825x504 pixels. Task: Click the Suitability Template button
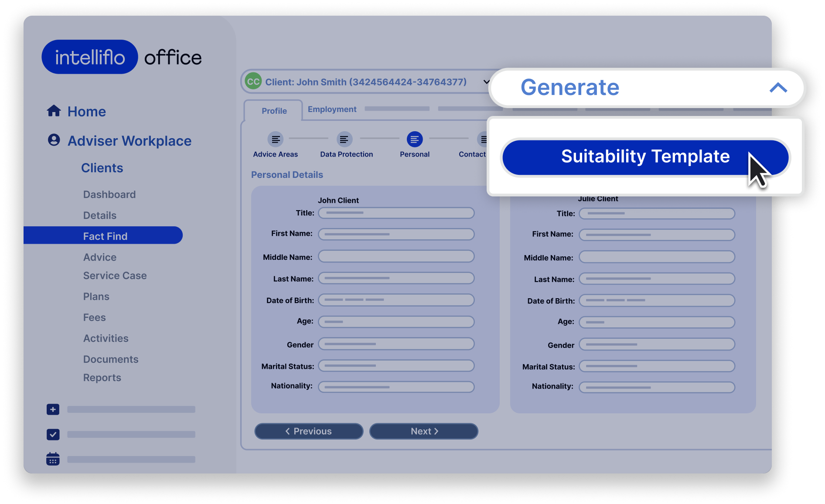645,157
